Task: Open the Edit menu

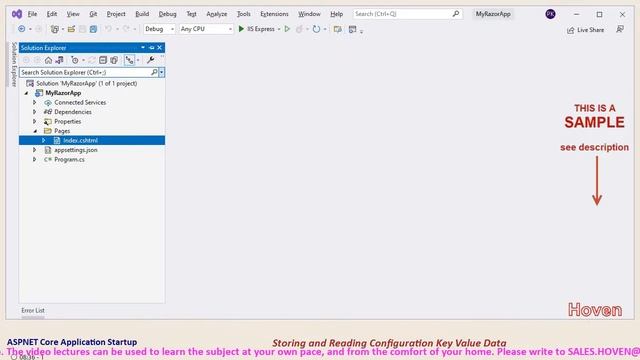Action: pos(52,14)
